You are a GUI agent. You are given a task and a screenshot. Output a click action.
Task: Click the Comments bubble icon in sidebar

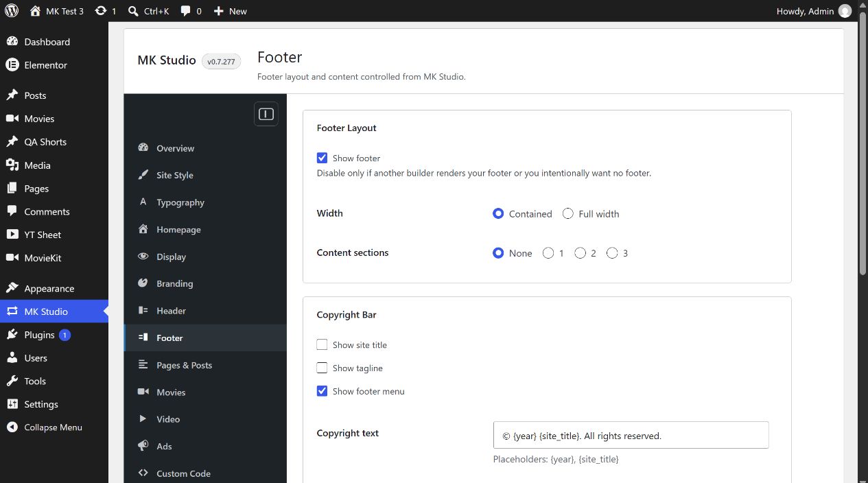pyautogui.click(x=12, y=212)
